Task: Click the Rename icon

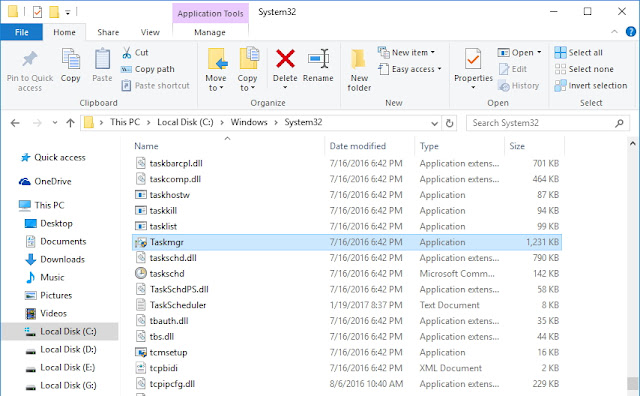Action: pyautogui.click(x=318, y=59)
